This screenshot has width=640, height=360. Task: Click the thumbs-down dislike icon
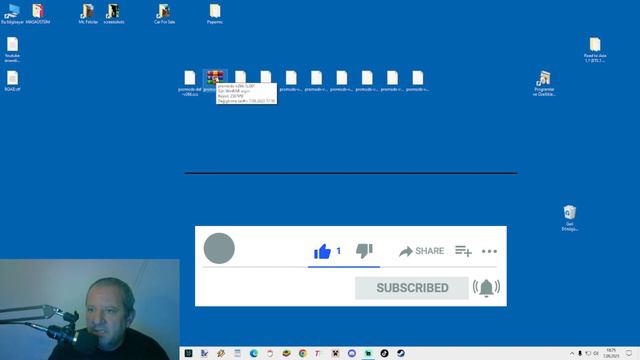[364, 251]
